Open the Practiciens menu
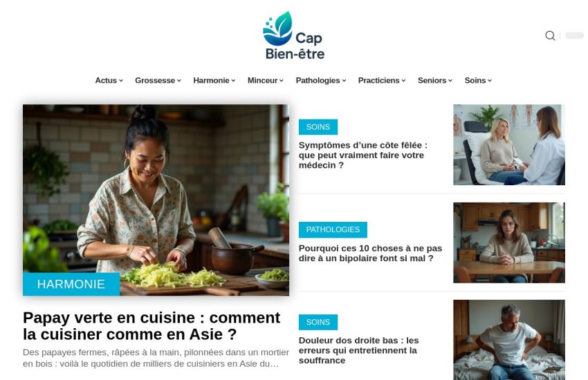This screenshot has height=380, width=588. pyautogui.click(x=381, y=81)
